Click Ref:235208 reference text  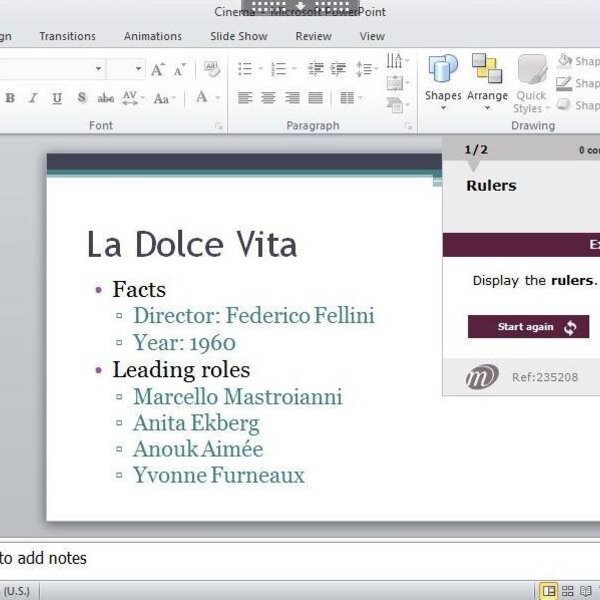pos(545,377)
